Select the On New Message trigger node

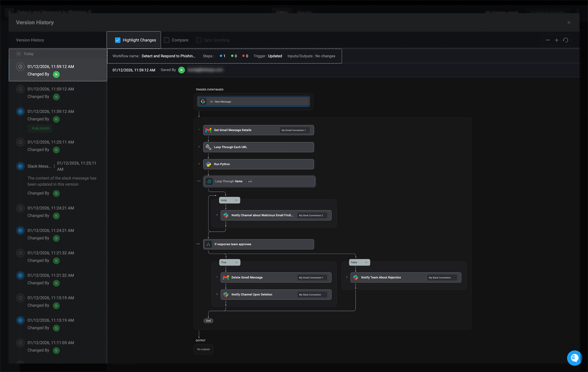254,101
